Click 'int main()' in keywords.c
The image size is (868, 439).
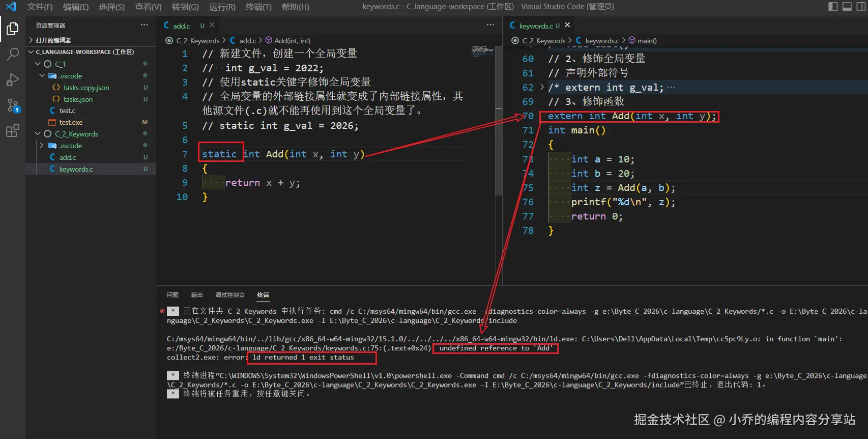point(577,130)
